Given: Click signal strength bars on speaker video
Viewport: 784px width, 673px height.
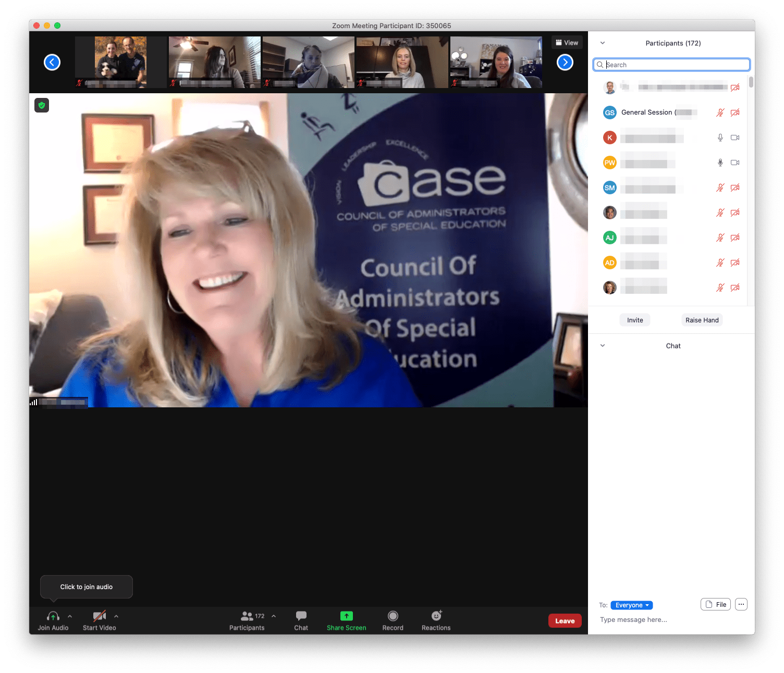Looking at the screenshot, I should (34, 402).
